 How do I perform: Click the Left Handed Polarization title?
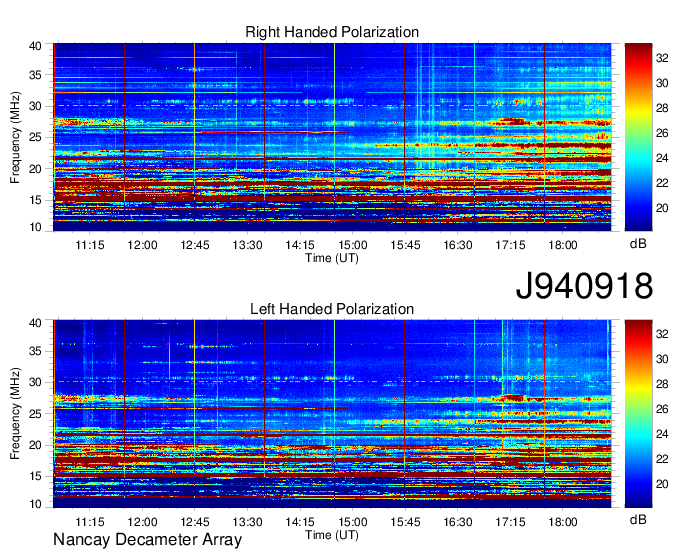[x=332, y=309]
